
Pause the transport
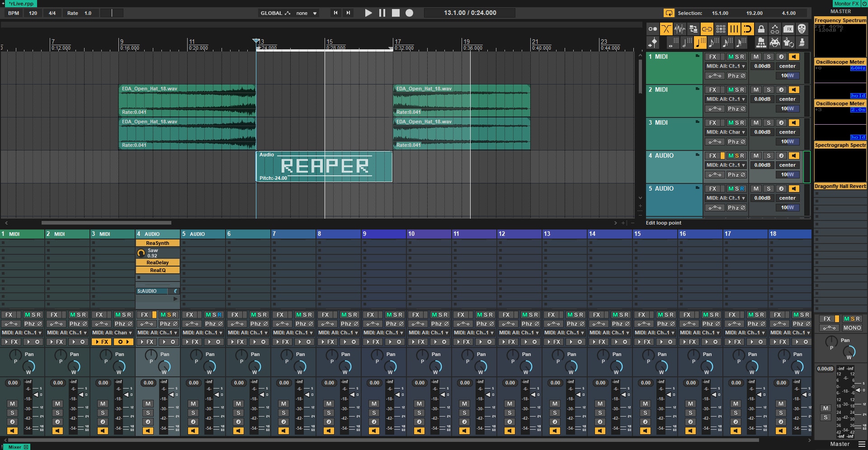click(382, 13)
